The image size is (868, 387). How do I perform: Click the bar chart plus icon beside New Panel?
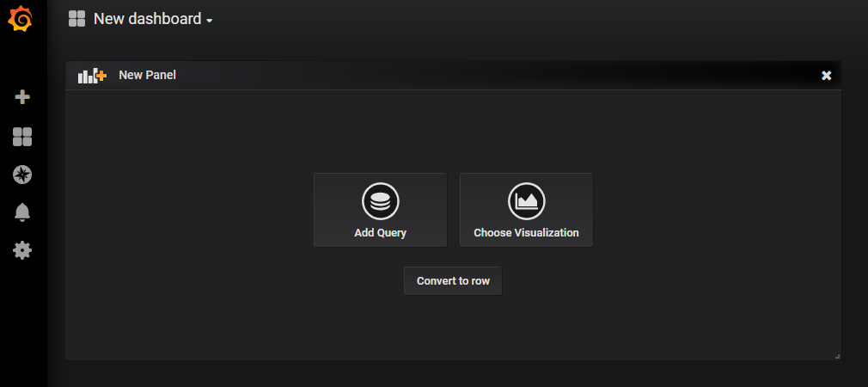91,76
